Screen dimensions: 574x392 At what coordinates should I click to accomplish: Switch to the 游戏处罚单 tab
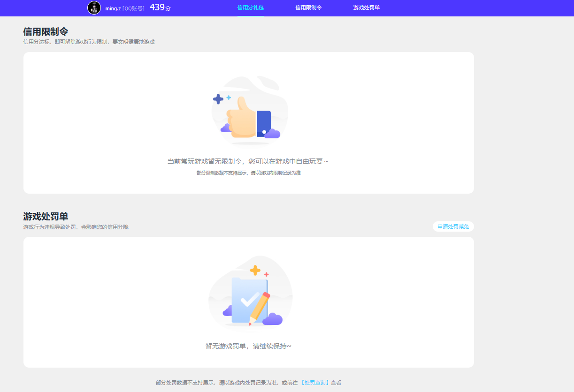tap(365, 8)
